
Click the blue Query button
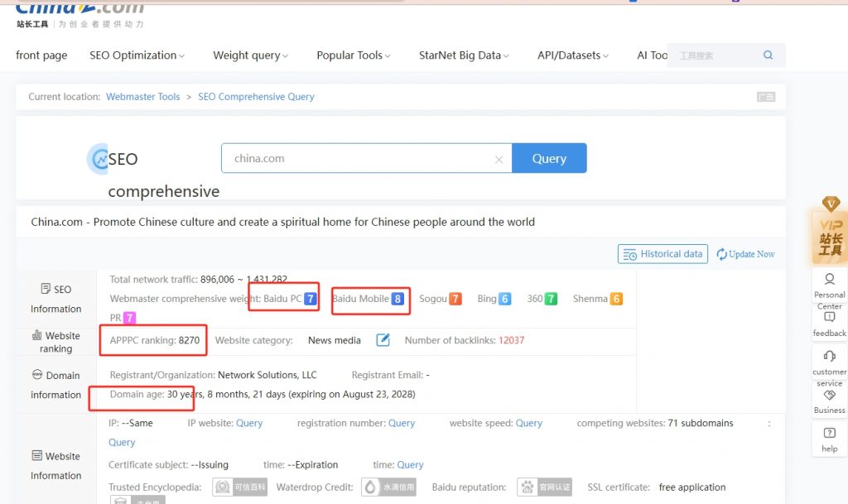549,158
